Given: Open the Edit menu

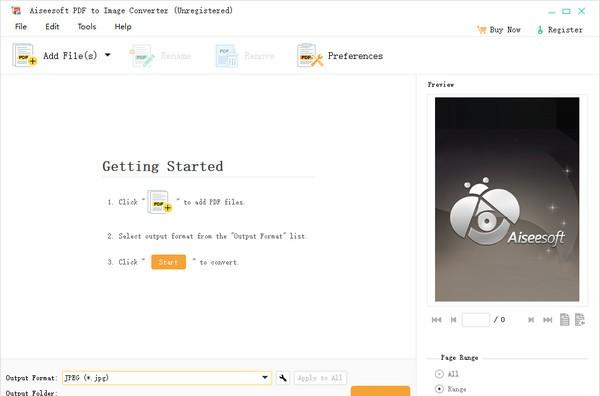Looking at the screenshot, I should pos(52,27).
